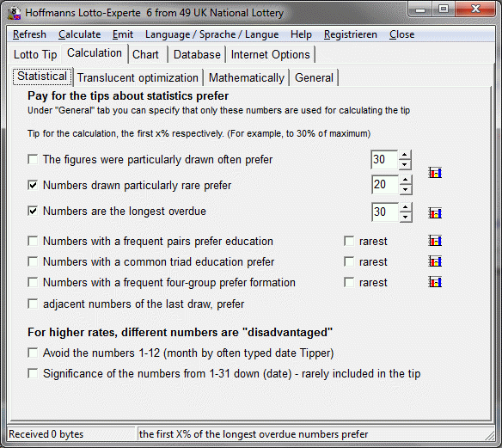Increase the longest overdue percentage spinner
502x448 pixels.
406,207
